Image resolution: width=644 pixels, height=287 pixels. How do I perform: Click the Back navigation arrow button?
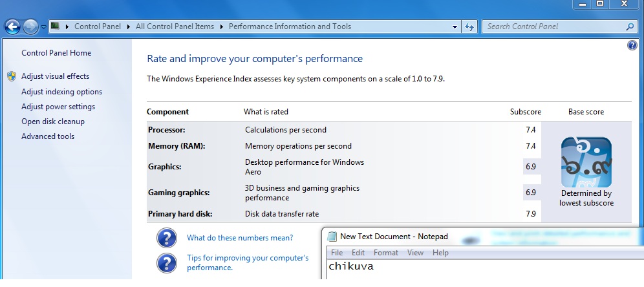coord(12,27)
